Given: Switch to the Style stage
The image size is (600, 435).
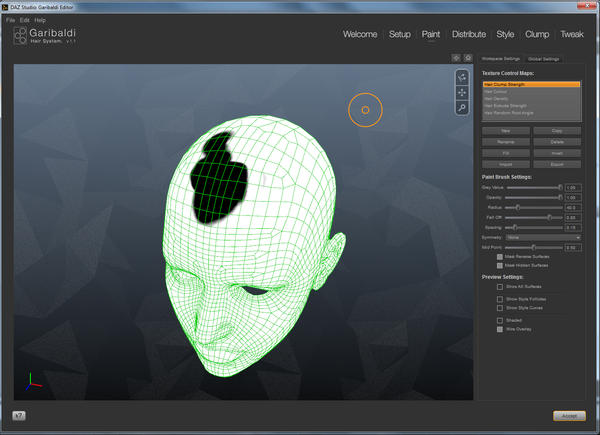Looking at the screenshot, I should click(x=505, y=34).
